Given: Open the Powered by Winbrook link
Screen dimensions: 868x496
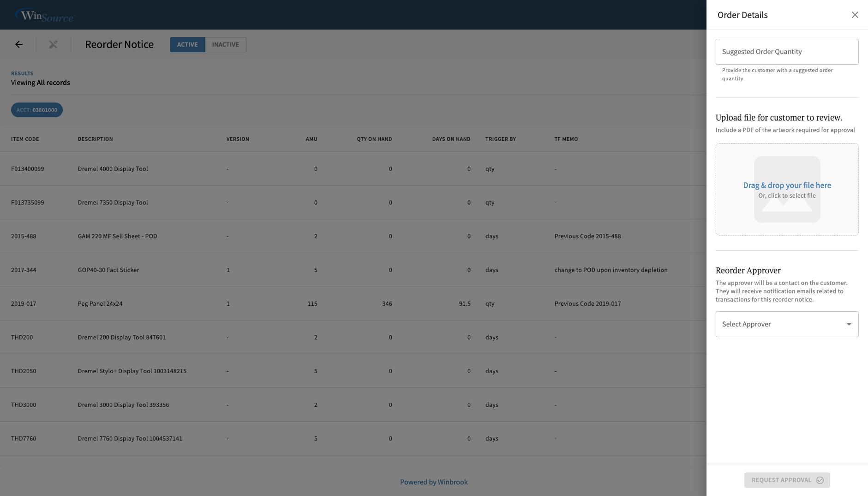Looking at the screenshot, I should pos(434,482).
